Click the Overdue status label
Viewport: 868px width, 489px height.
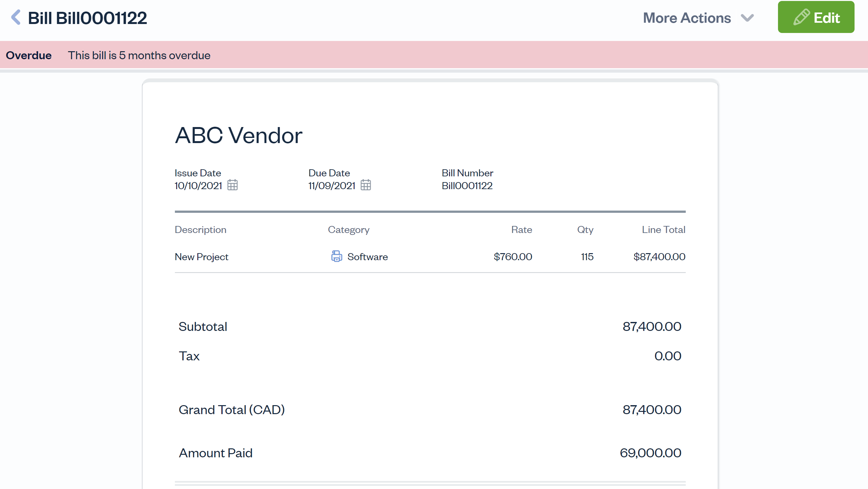coord(29,55)
